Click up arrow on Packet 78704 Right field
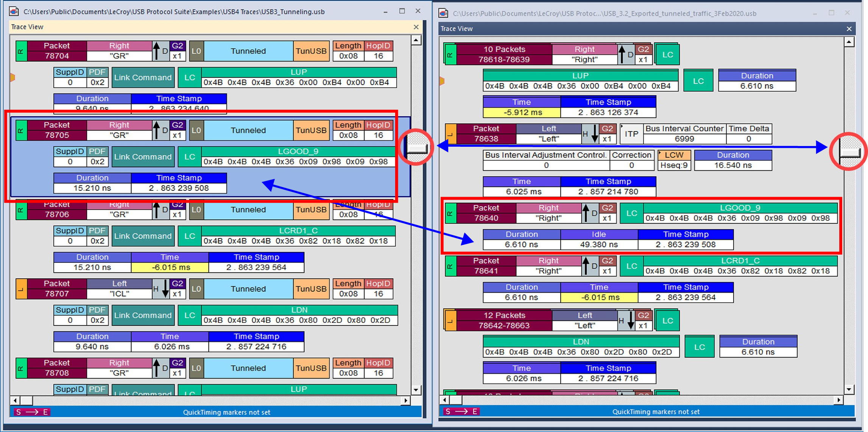 coord(156,51)
